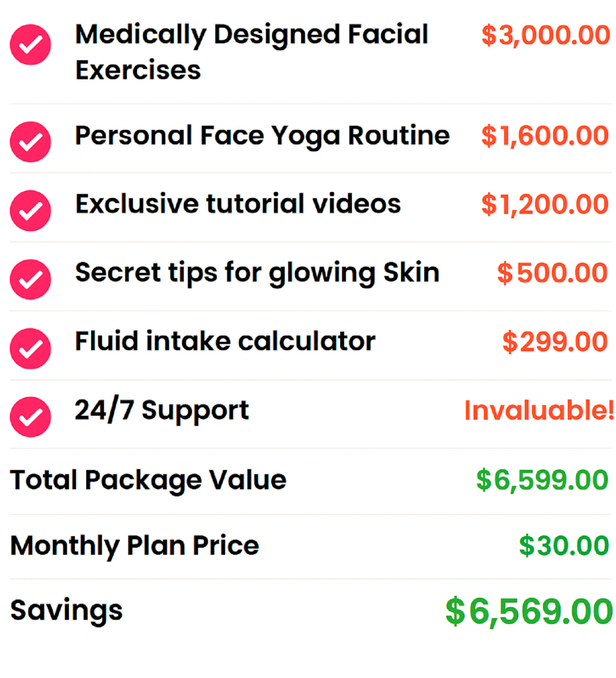Select checkmark icon beside Fluid intake calculator
This screenshot has width=616, height=678.
pyautogui.click(x=30, y=348)
